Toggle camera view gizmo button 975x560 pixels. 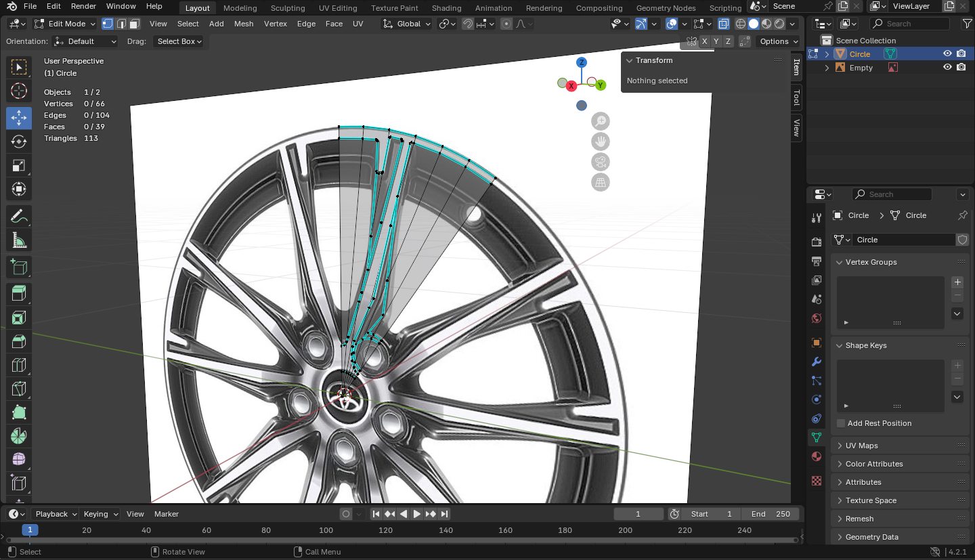600,162
